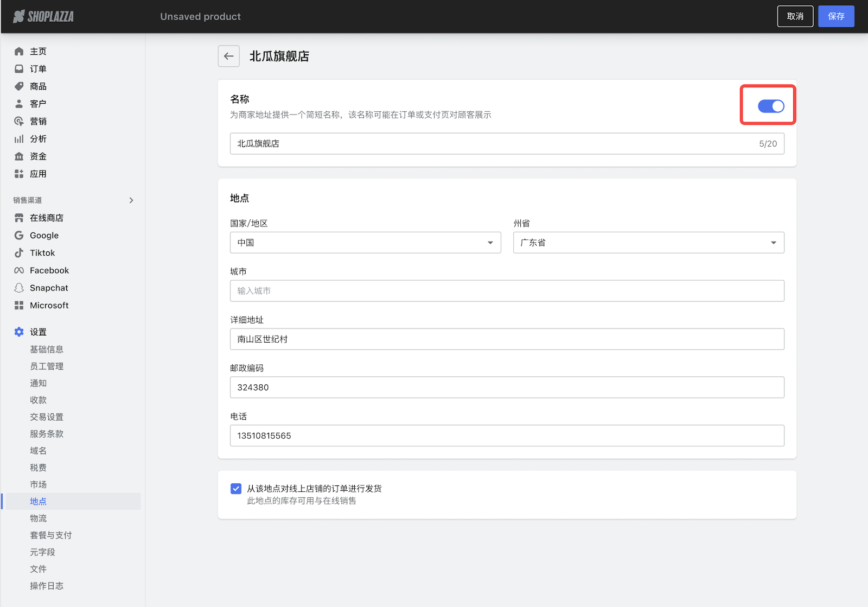Viewport: 868px width, 607px height.
Task: Open the 主页 home icon
Action: point(19,51)
